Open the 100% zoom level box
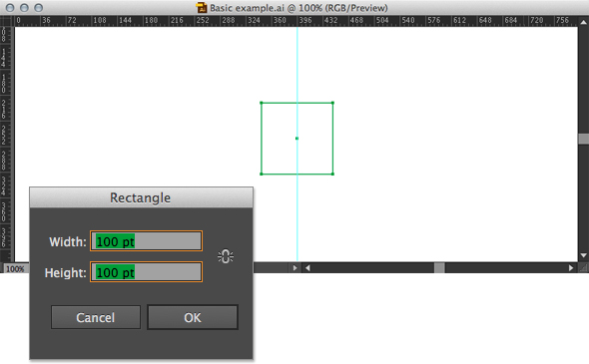Viewport: 589px width, 364px height. [15, 268]
